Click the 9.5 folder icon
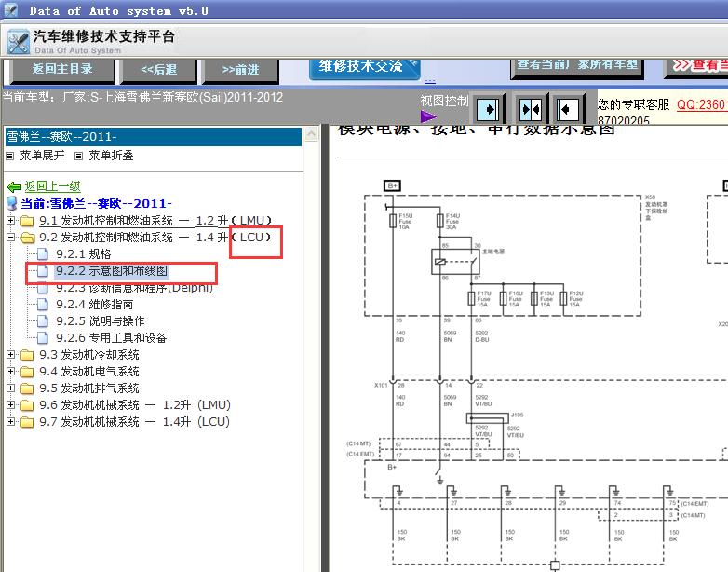 click(27, 388)
